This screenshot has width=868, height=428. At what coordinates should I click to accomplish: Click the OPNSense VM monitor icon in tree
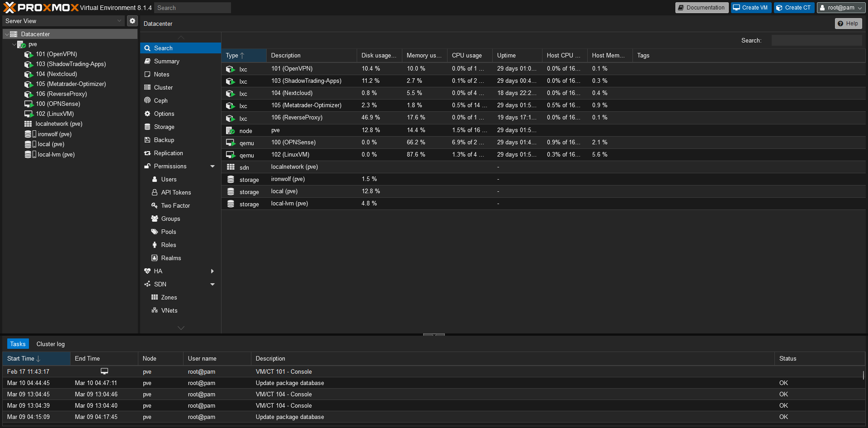pyautogui.click(x=28, y=104)
